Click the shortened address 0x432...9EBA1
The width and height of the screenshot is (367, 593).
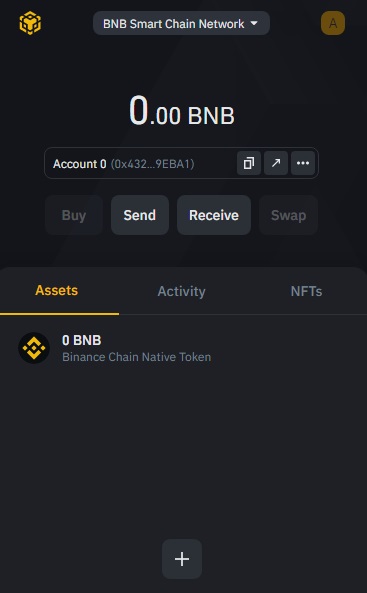point(152,164)
